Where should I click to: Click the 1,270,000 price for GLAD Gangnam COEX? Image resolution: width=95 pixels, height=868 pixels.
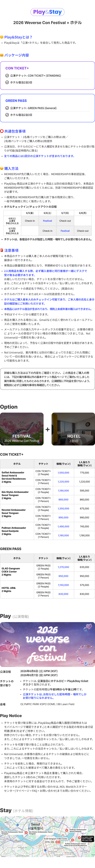pos(63,567)
